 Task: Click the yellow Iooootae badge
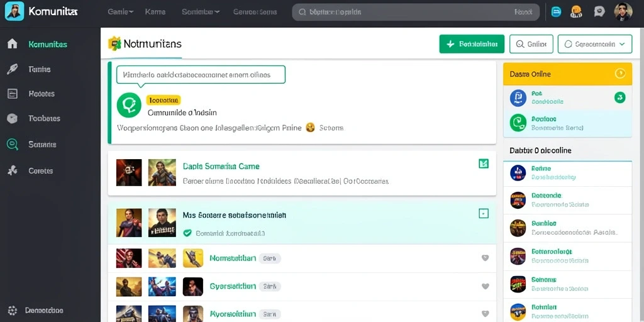(x=164, y=100)
